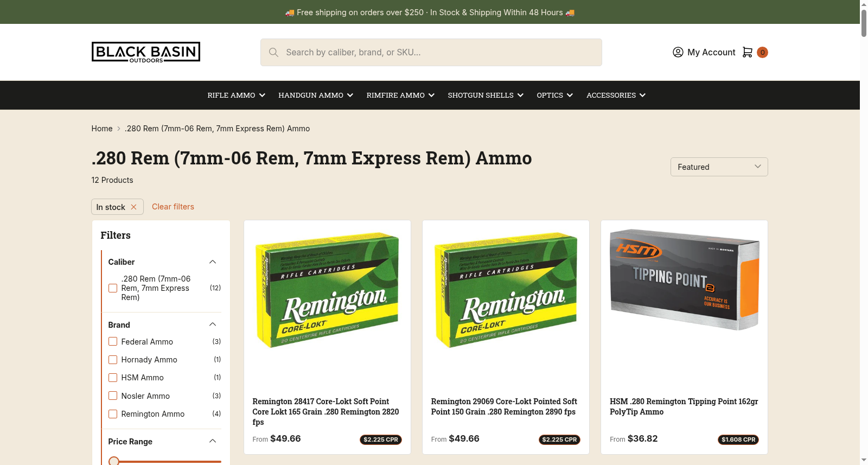Image resolution: width=868 pixels, height=465 pixels.
Task: Click the Filters heading
Action: tap(116, 235)
